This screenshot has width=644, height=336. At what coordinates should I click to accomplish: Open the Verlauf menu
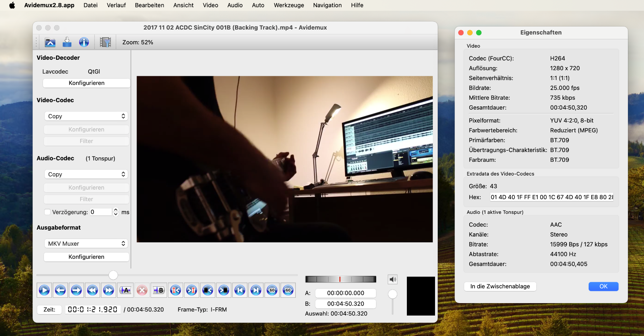(116, 5)
